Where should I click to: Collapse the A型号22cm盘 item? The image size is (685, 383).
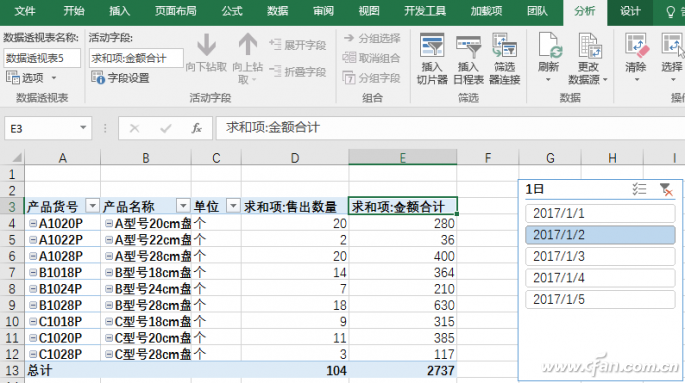click(109, 240)
